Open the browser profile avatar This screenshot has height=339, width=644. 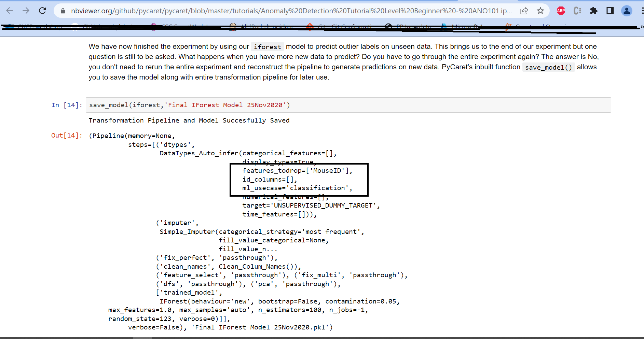[x=626, y=11]
